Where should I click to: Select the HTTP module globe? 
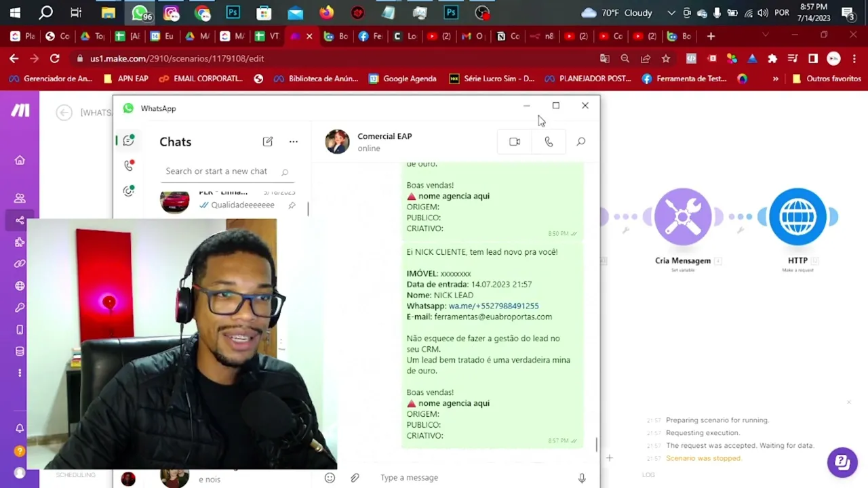tap(797, 217)
